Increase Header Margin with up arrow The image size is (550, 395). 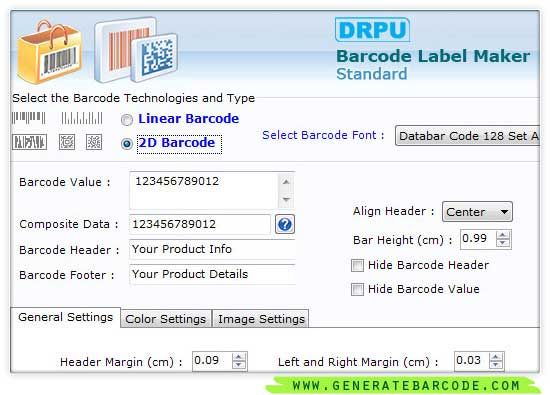pos(239,357)
